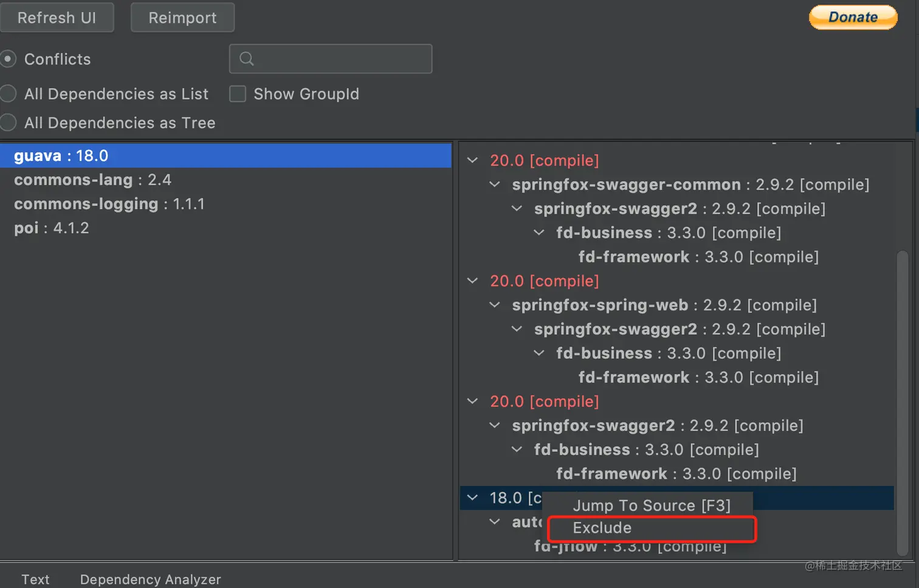Collapse fd-business node under springfox-spring-web branch
Viewport: 919px width, 588px height.
pyautogui.click(x=539, y=353)
